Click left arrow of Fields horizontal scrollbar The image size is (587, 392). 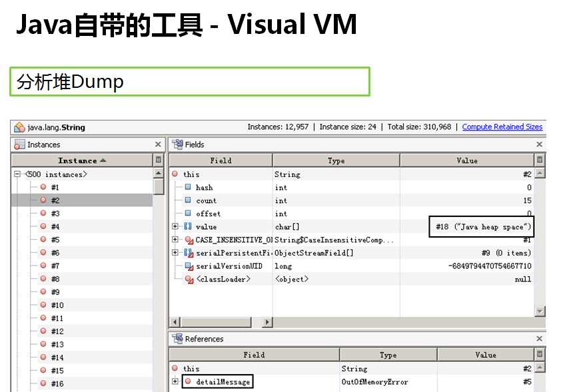175,322
